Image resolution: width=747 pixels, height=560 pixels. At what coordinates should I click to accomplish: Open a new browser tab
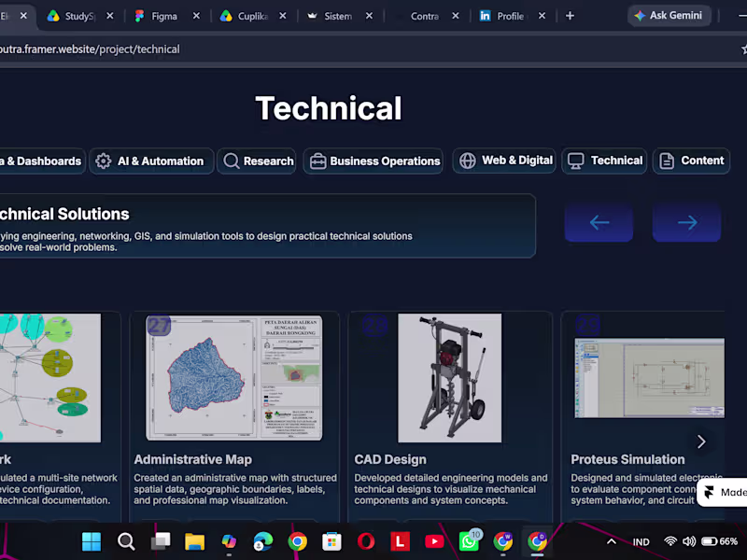click(x=570, y=16)
